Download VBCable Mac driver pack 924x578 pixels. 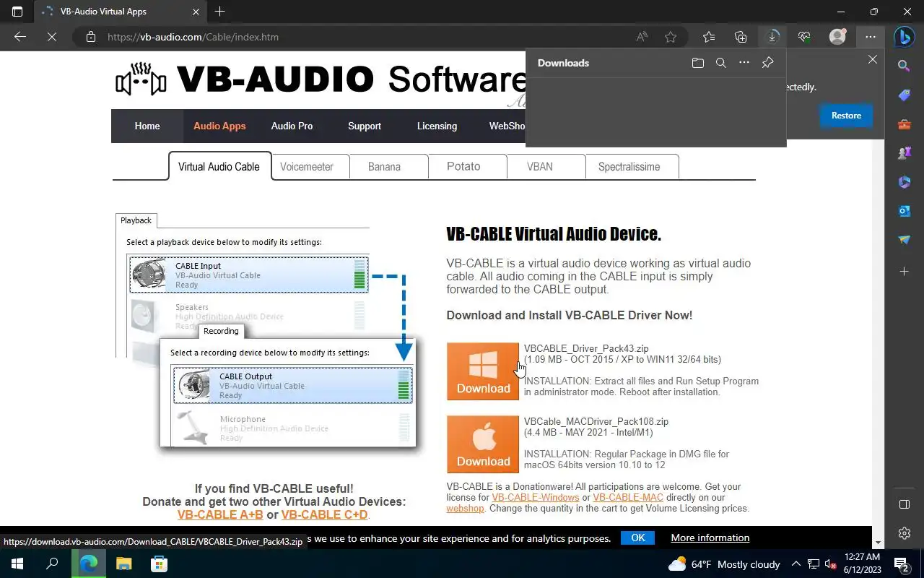[483, 444]
